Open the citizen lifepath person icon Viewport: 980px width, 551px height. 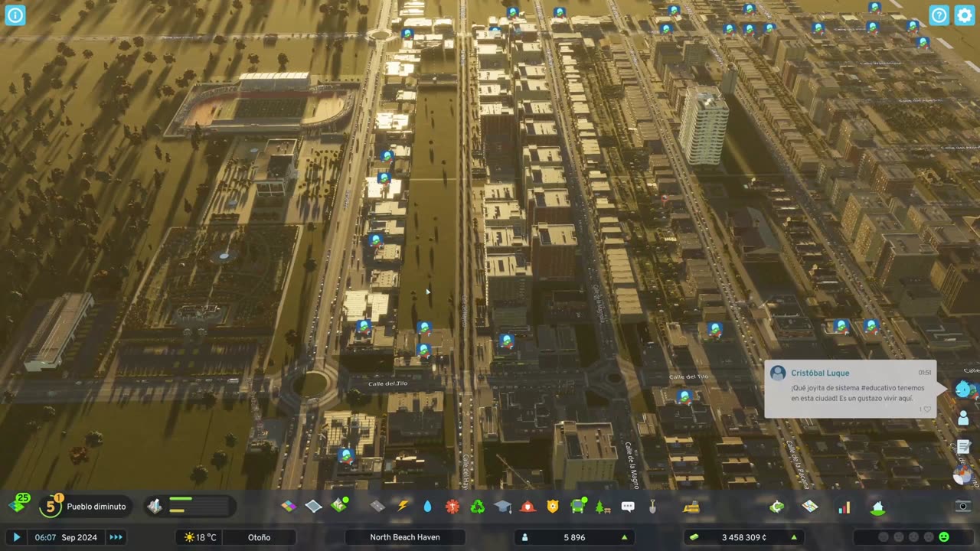963,418
